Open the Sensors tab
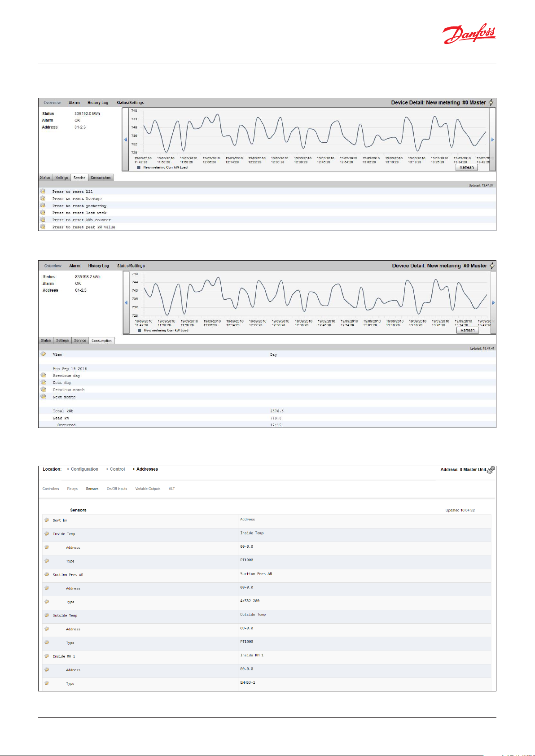Screen dimensions: 535x756 (x=92, y=489)
